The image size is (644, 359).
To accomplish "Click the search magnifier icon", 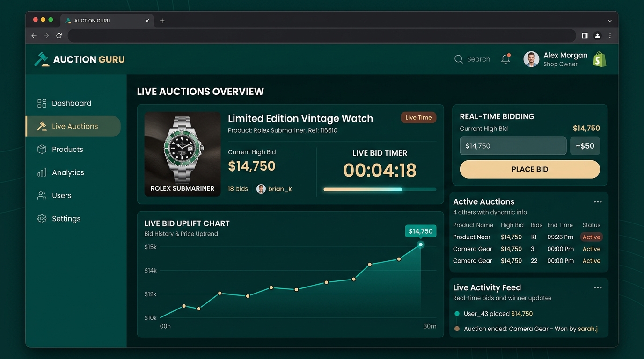I will click(459, 59).
